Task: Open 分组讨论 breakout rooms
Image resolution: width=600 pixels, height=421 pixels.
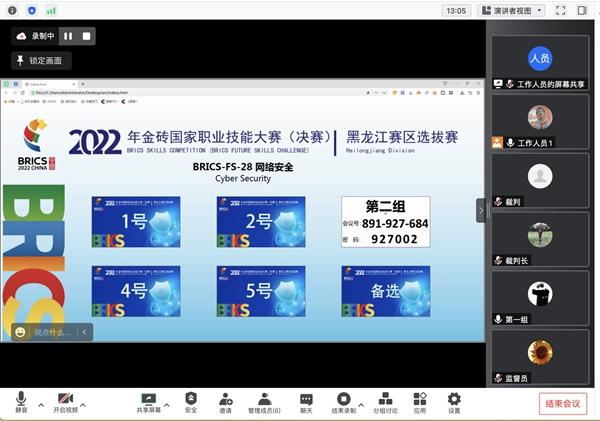Action: (385, 403)
